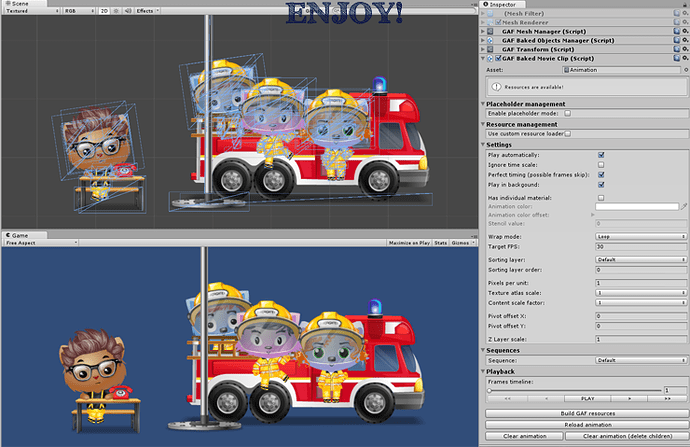
Task: Check Has individual material
Action: tap(601, 198)
